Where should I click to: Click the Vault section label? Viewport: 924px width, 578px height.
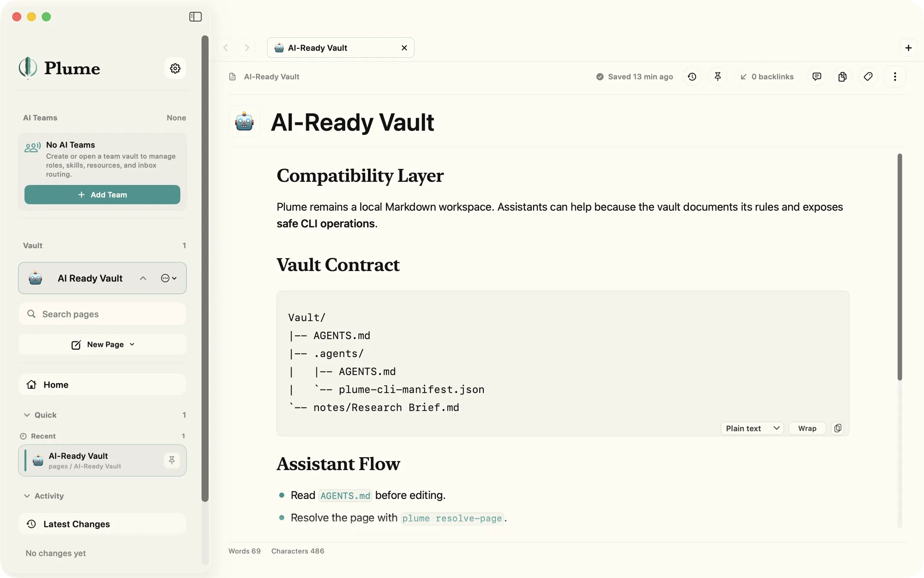(33, 245)
